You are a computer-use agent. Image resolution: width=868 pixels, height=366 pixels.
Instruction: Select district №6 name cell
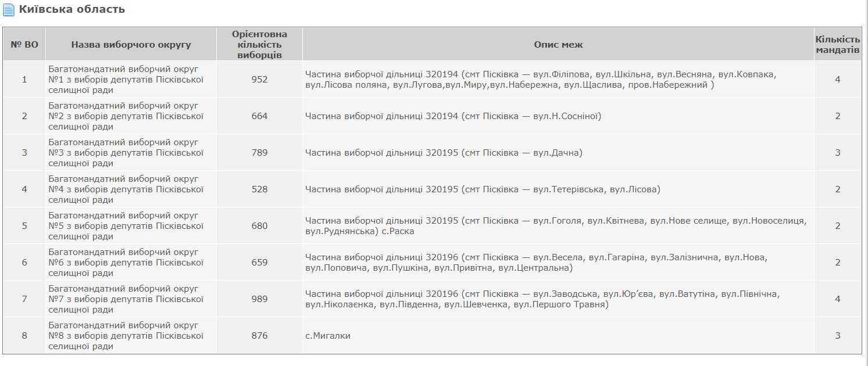click(x=126, y=263)
